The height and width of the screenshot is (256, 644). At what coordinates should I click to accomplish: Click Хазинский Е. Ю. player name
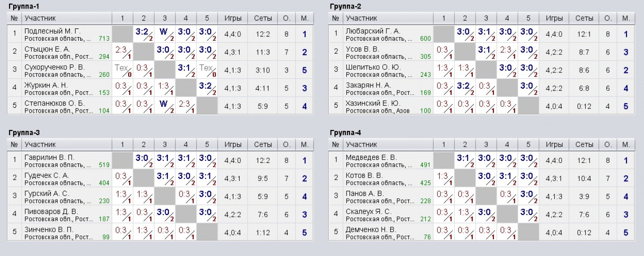click(373, 103)
